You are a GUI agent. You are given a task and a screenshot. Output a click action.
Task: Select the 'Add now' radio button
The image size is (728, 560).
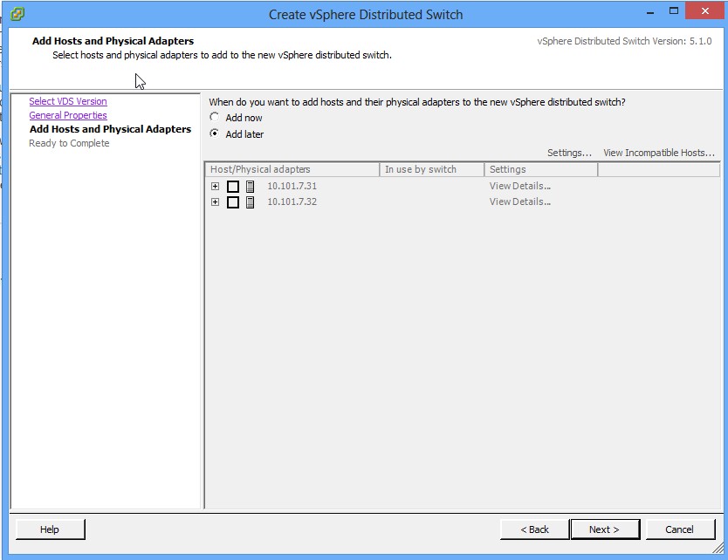pyautogui.click(x=215, y=118)
